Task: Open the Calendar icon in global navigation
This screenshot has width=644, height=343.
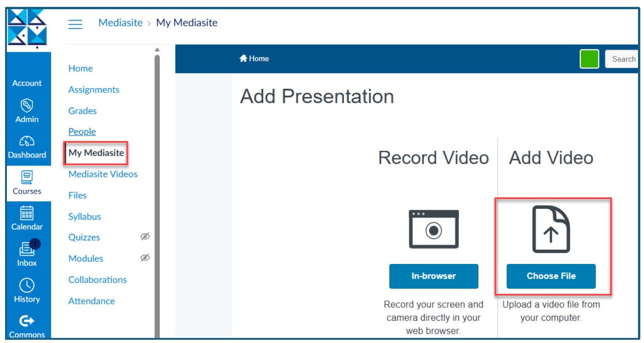Action: click(27, 213)
